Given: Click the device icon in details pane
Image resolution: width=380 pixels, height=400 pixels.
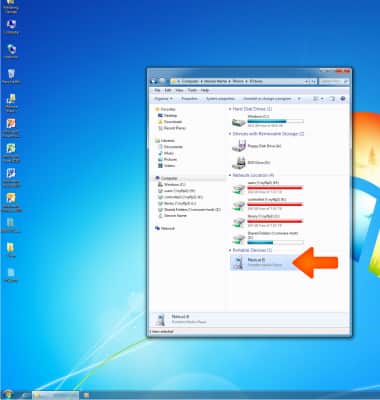Looking at the screenshot, I should tap(160, 319).
